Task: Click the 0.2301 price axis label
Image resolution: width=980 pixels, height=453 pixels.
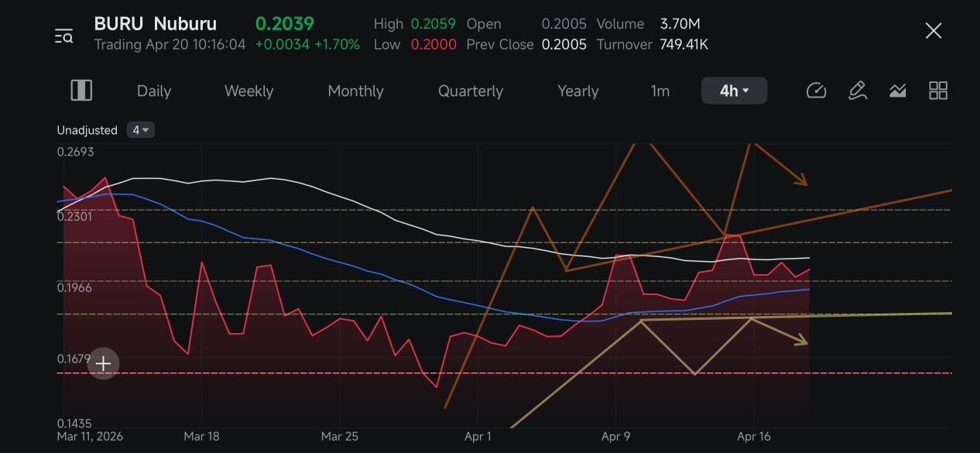Action: [x=75, y=216]
